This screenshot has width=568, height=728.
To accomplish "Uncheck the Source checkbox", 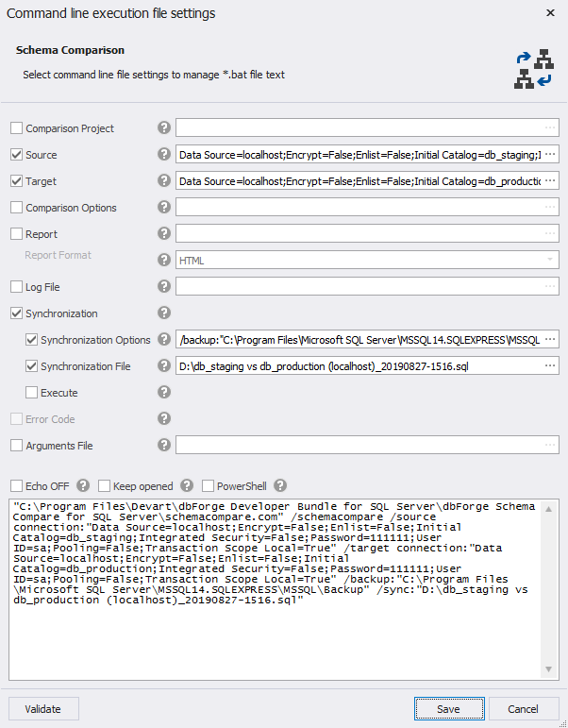I will pyautogui.click(x=16, y=155).
